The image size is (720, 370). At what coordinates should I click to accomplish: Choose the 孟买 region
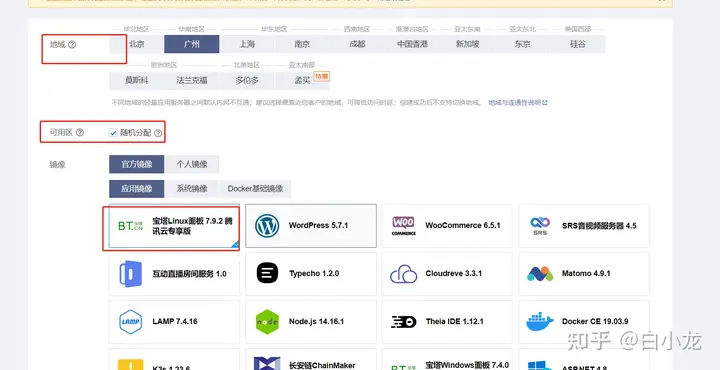302,80
